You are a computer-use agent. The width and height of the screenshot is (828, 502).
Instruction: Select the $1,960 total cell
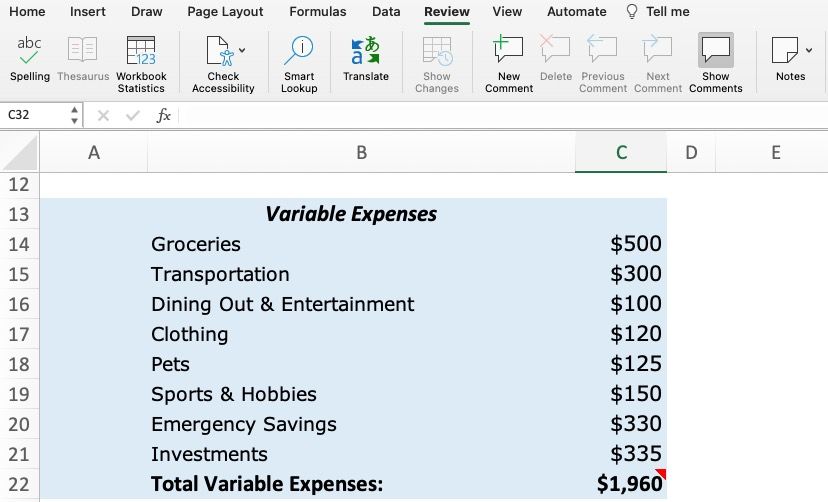(x=621, y=484)
